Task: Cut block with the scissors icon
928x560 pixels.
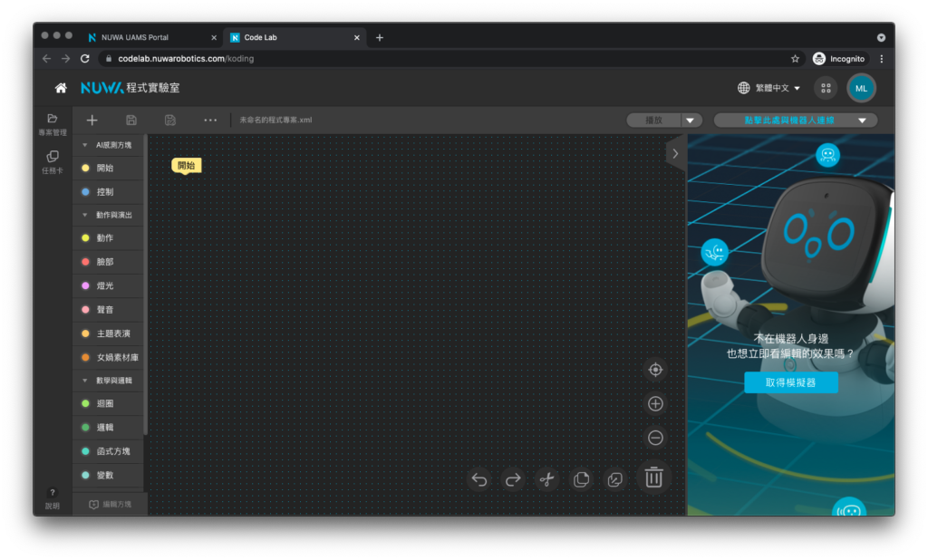Action: (x=546, y=479)
